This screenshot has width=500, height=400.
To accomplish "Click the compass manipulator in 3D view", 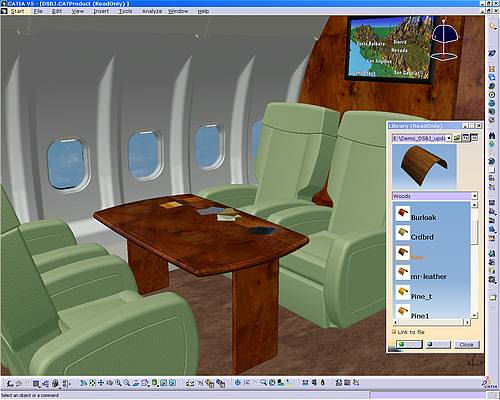I will coord(444,41).
